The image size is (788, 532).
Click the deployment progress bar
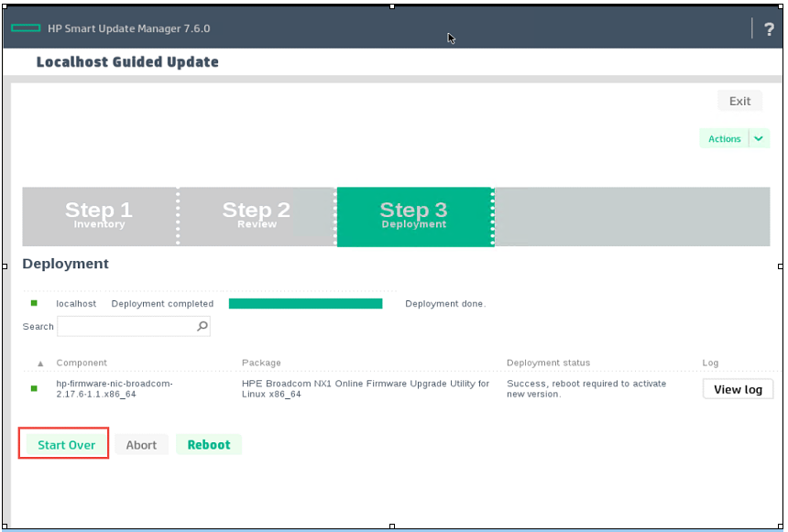[305, 303]
